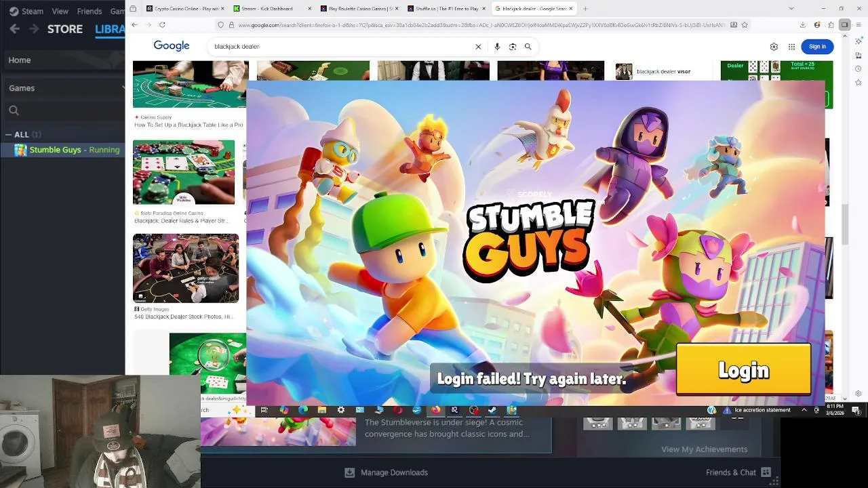Open Steam from the taskbar
The image size is (868, 488).
pyautogui.click(x=493, y=410)
